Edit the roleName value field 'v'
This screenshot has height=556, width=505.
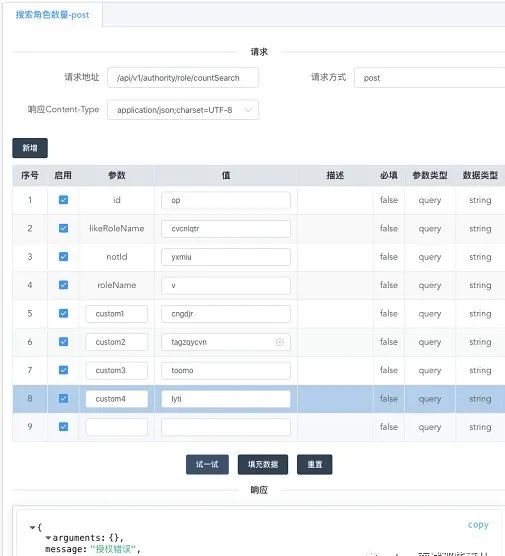point(226,285)
